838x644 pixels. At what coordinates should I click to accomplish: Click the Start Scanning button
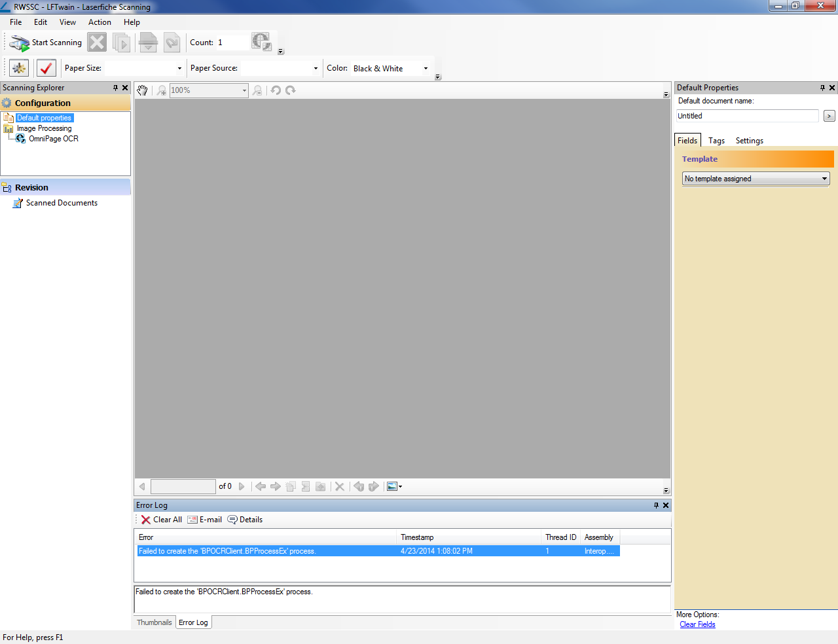46,43
